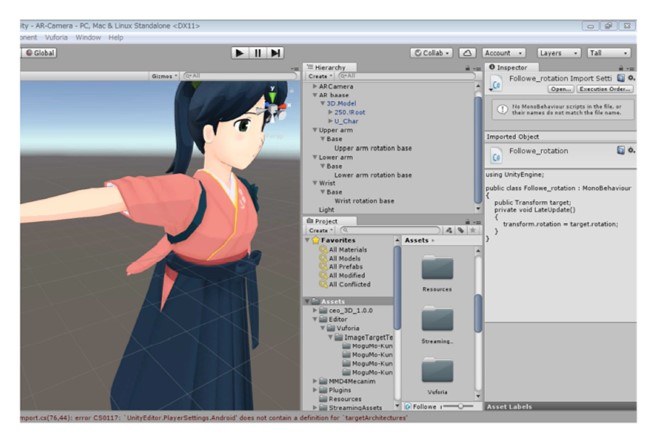The height and width of the screenshot is (439, 655).
Task: Open the Vuforia menu
Action: tap(56, 38)
